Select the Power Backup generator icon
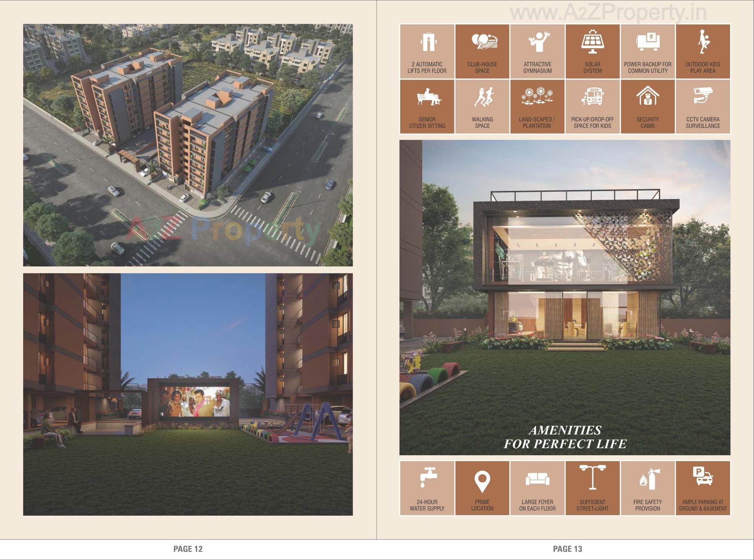The image size is (754, 560). click(x=648, y=41)
